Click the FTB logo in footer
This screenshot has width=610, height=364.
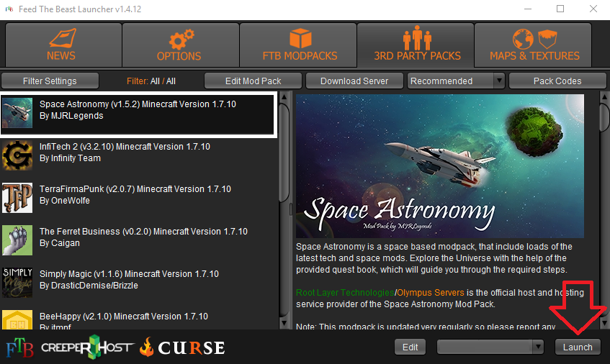tap(20, 347)
